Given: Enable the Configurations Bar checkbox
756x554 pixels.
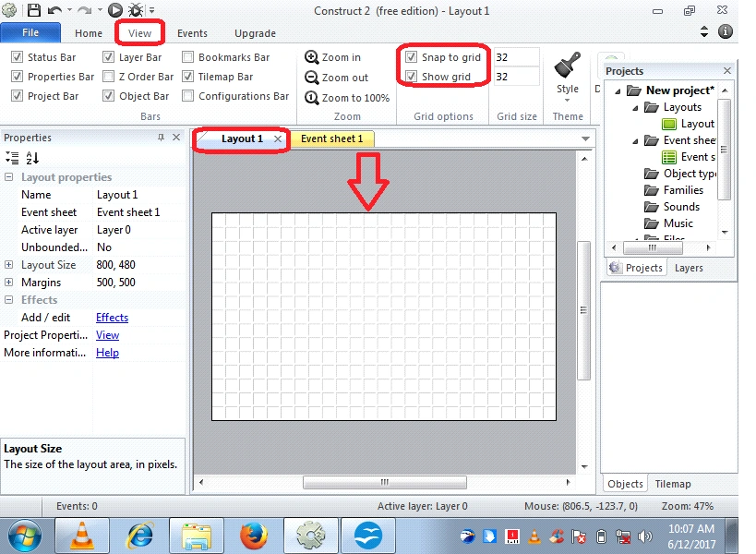Looking at the screenshot, I should [187, 96].
